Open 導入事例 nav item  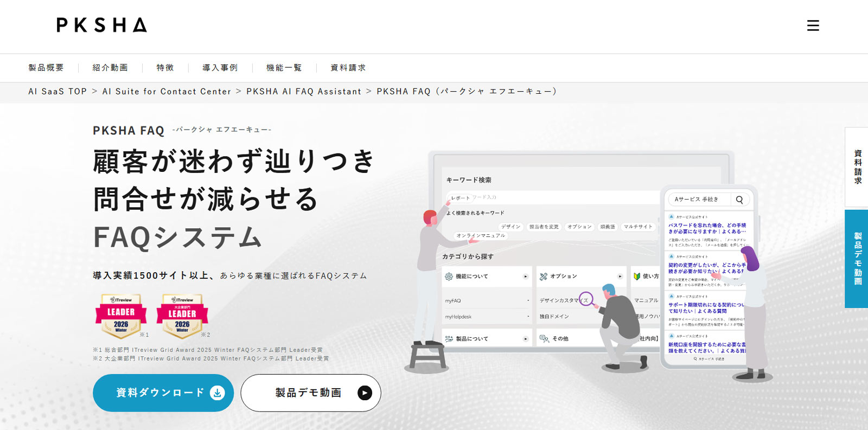pyautogui.click(x=220, y=68)
